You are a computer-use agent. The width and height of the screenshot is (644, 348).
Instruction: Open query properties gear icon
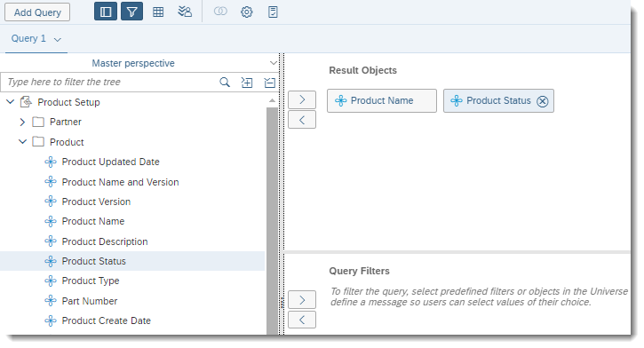click(246, 12)
